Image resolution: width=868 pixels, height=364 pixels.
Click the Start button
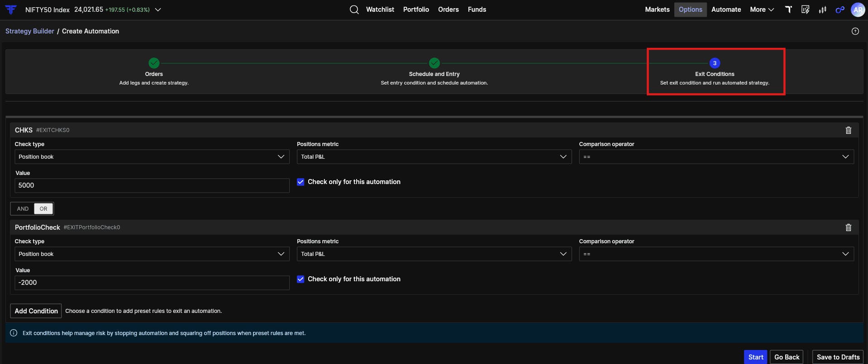pyautogui.click(x=755, y=357)
